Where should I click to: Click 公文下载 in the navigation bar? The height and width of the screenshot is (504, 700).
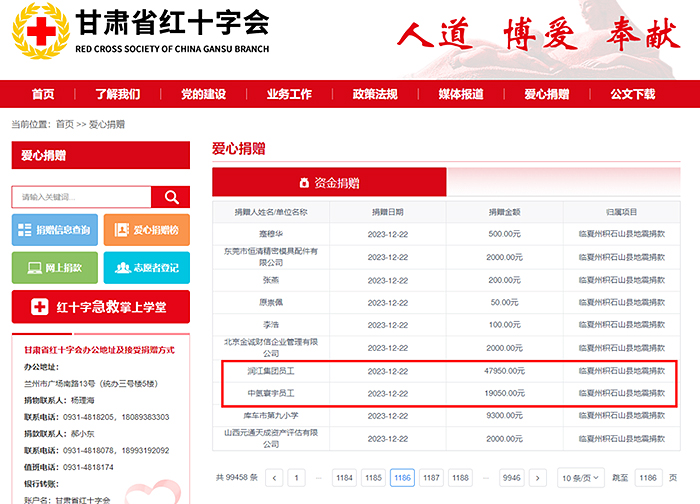pos(632,94)
